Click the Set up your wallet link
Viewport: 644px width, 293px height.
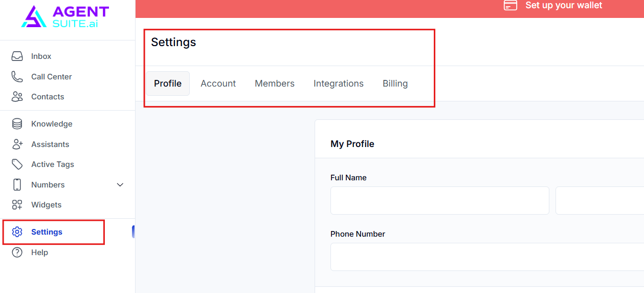tap(564, 6)
